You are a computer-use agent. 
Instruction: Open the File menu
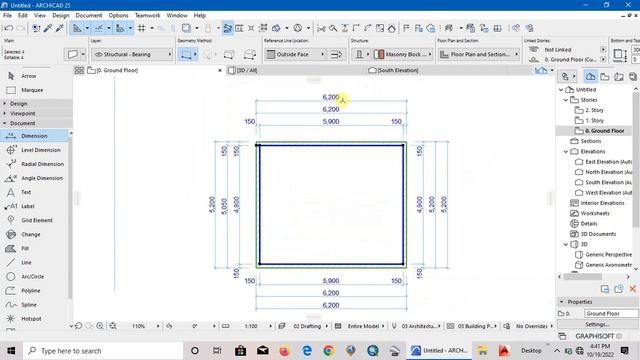click(7, 15)
